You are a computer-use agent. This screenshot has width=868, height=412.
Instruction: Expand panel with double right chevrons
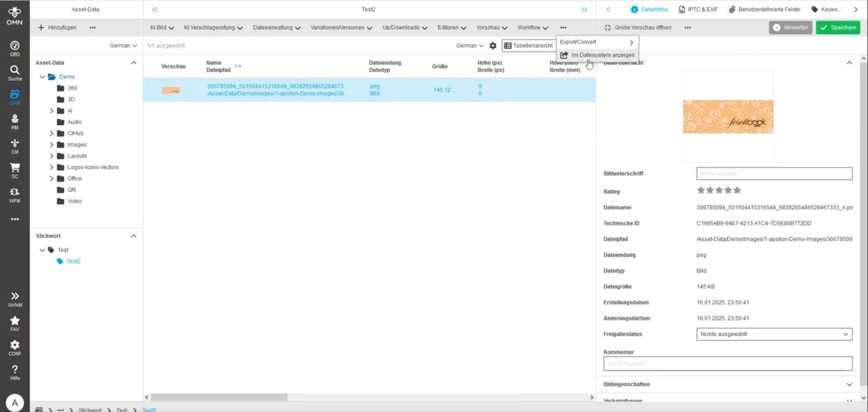[x=584, y=9]
